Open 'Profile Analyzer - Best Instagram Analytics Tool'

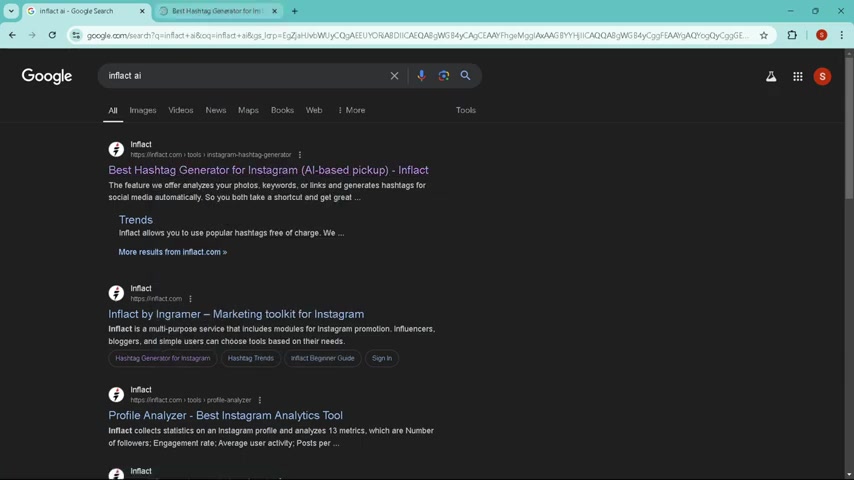[225, 415]
